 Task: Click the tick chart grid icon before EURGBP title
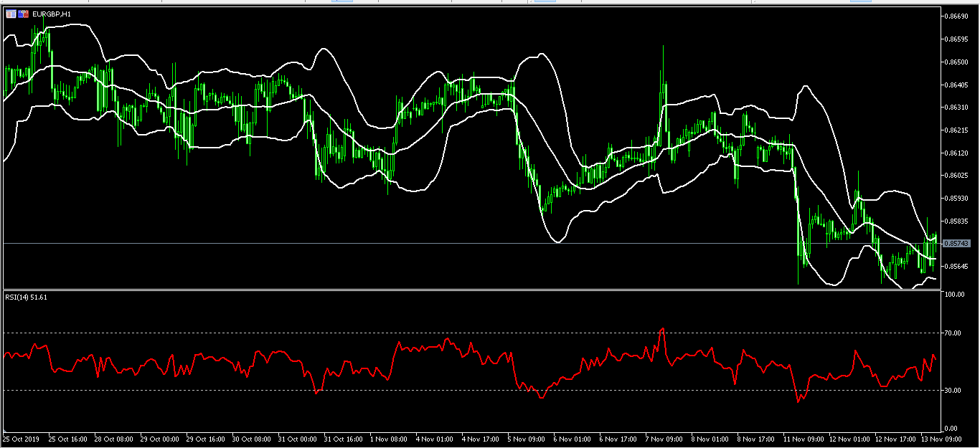pos(11,12)
